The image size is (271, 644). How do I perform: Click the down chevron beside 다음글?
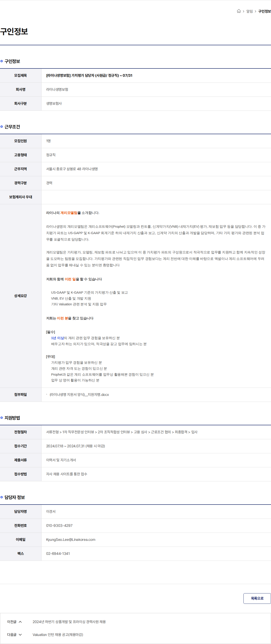pos(20,635)
